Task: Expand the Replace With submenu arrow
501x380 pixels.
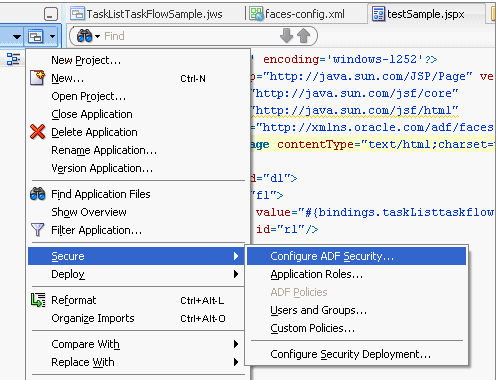Action: pos(236,362)
